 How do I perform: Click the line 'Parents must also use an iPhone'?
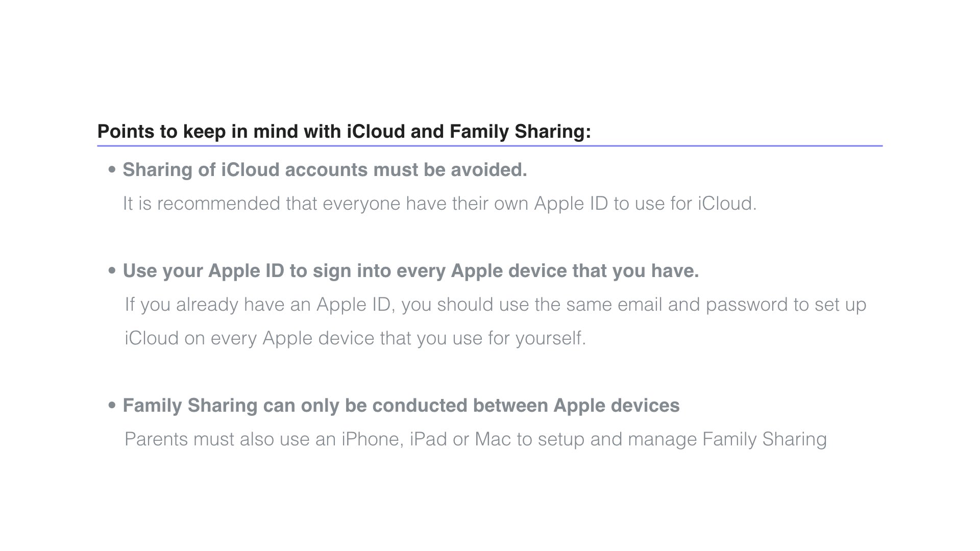pyautogui.click(x=476, y=439)
